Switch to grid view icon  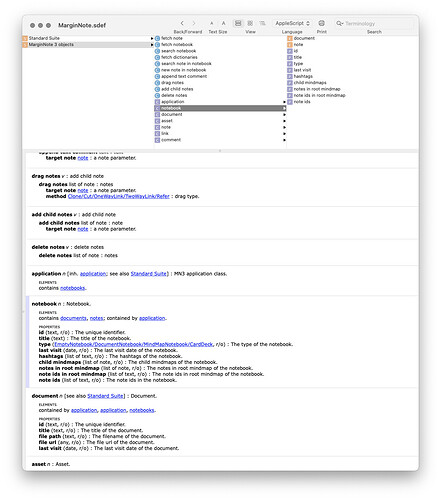tap(250, 23)
